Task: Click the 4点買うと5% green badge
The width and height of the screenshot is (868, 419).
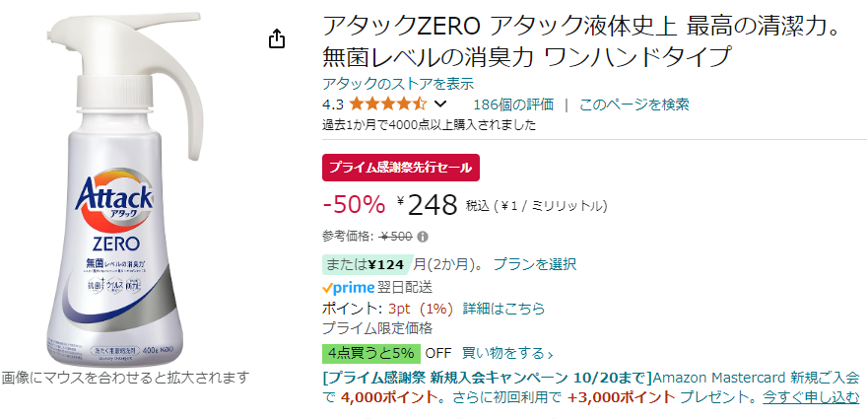Action: [x=370, y=353]
